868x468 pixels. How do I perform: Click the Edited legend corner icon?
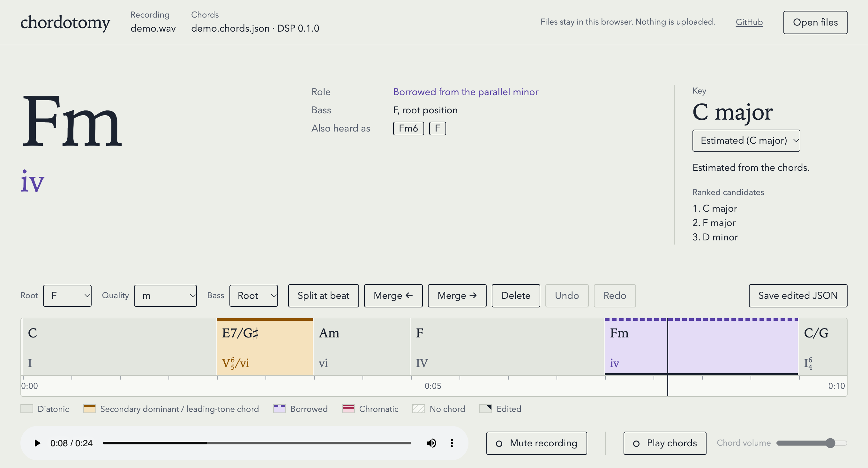click(486, 409)
